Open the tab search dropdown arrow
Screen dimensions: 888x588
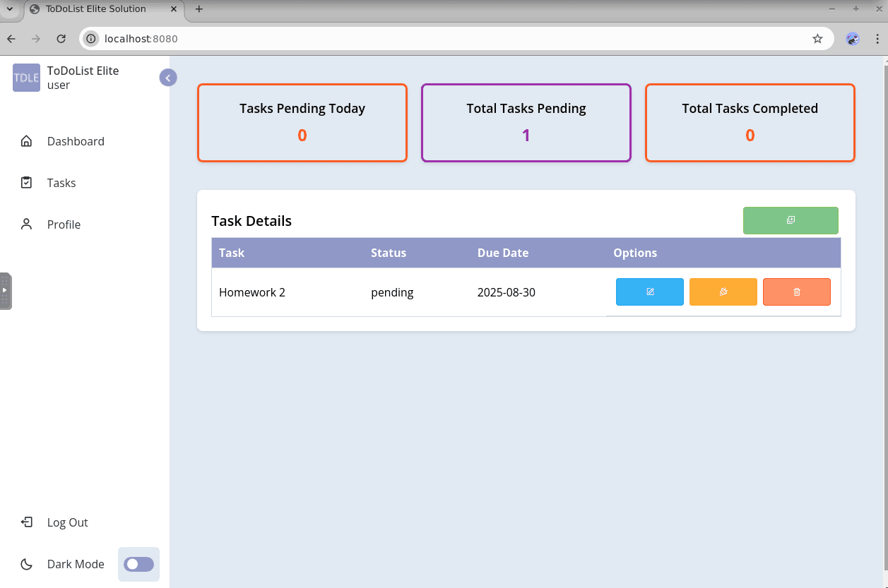(9, 9)
